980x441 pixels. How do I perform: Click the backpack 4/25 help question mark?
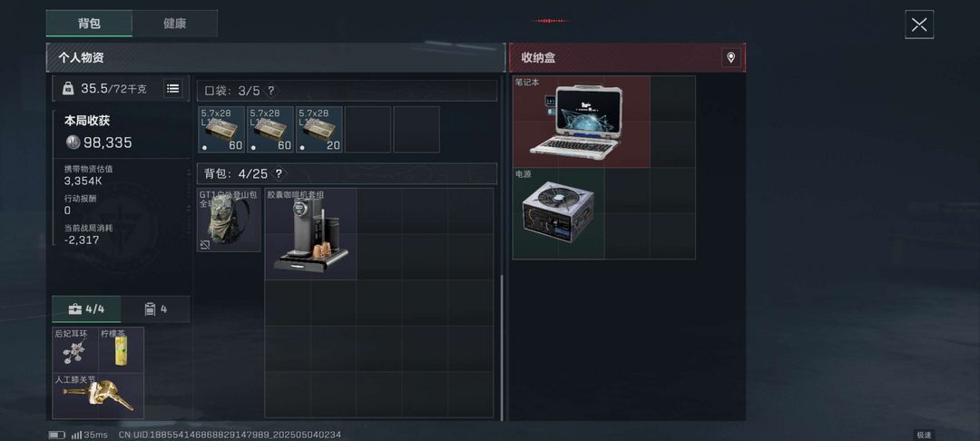(279, 173)
